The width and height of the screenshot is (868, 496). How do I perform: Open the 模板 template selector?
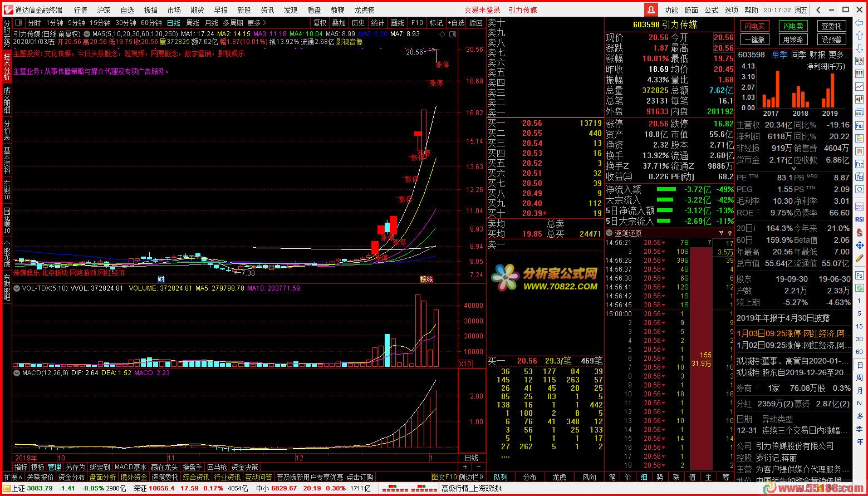click(x=38, y=467)
